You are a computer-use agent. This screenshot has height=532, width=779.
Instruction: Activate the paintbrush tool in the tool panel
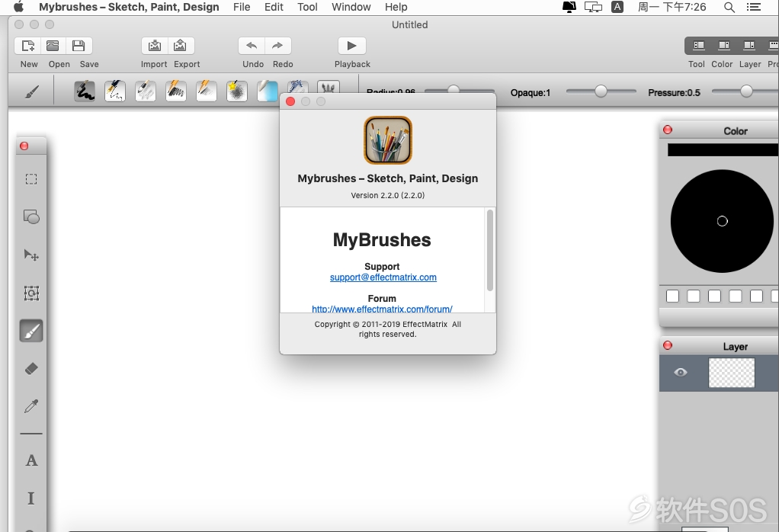31,331
